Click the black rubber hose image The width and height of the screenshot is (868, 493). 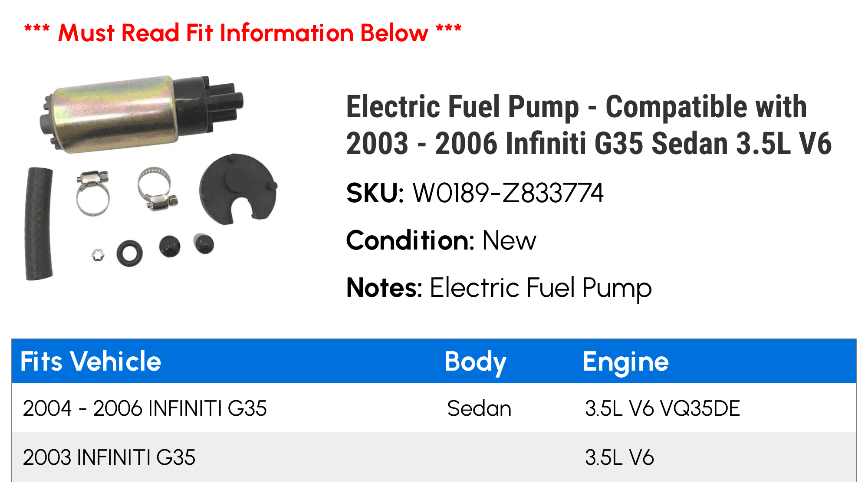tap(39, 223)
